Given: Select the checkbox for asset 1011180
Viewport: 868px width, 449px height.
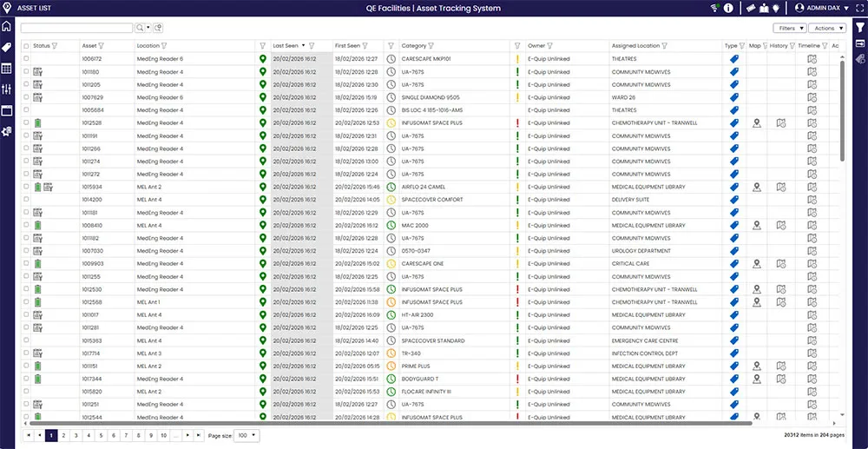Looking at the screenshot, I should tap(26, 71).
